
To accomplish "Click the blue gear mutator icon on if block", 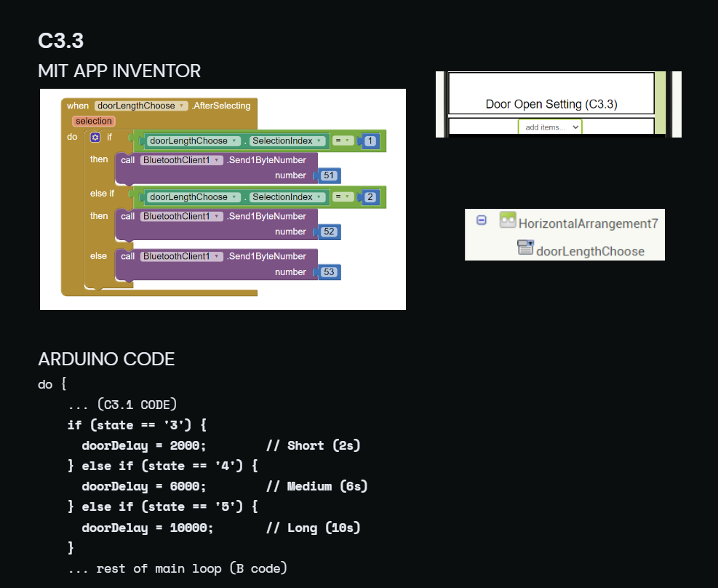I will pos(95,138).
